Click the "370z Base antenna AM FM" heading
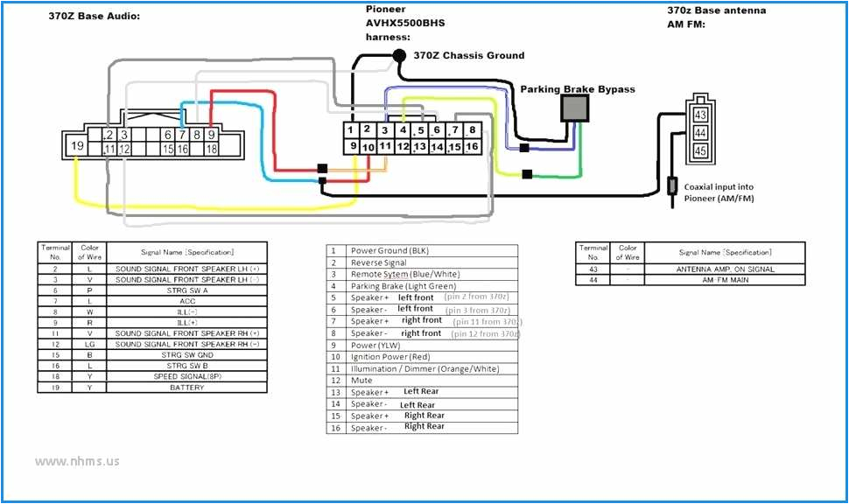 [716, 17]
